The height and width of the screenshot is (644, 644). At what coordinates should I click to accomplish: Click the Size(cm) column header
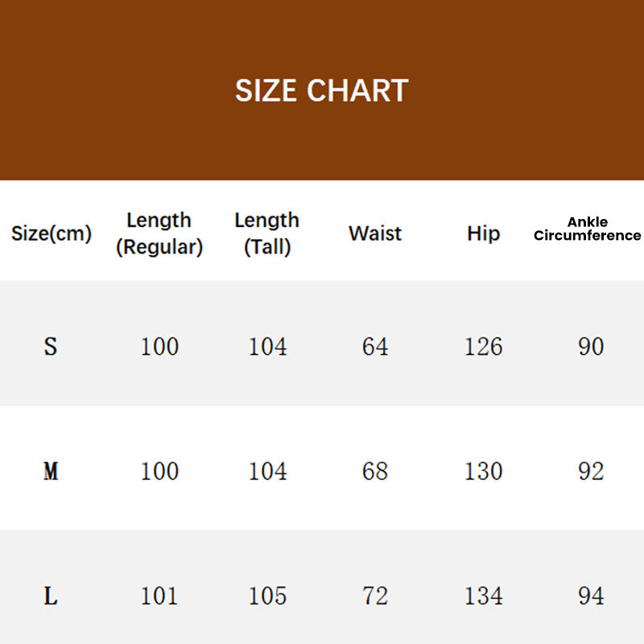tap(52, 233)
